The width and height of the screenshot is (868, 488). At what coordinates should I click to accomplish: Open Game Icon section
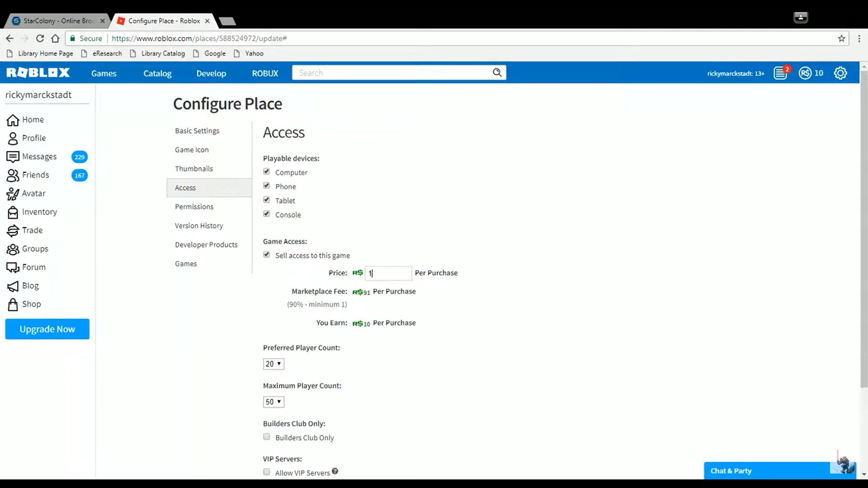pos(192,150)
